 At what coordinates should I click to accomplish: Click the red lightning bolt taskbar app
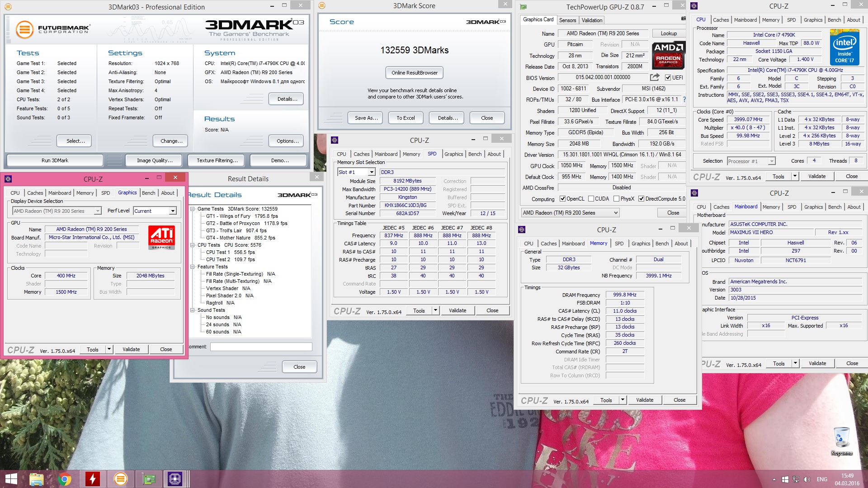pyautogui.click(x=92, y=479)
